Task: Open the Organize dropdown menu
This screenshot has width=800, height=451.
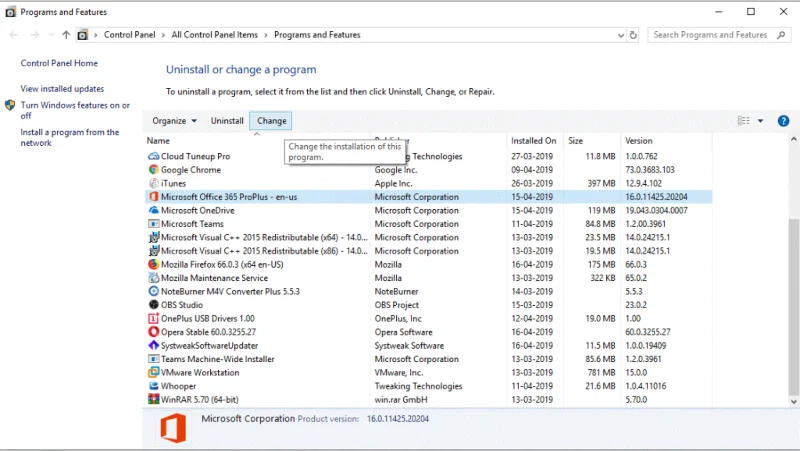Action: pos(174,121)
